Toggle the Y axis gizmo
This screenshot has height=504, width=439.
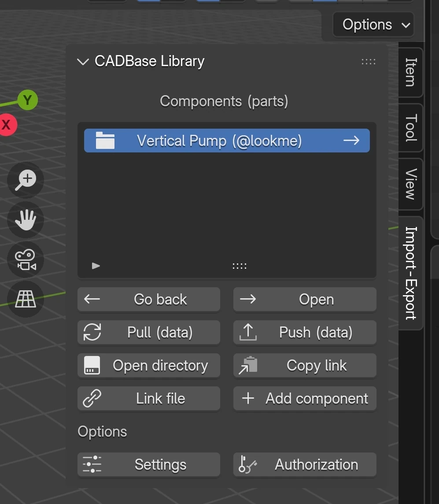click(x=28, y=100)
